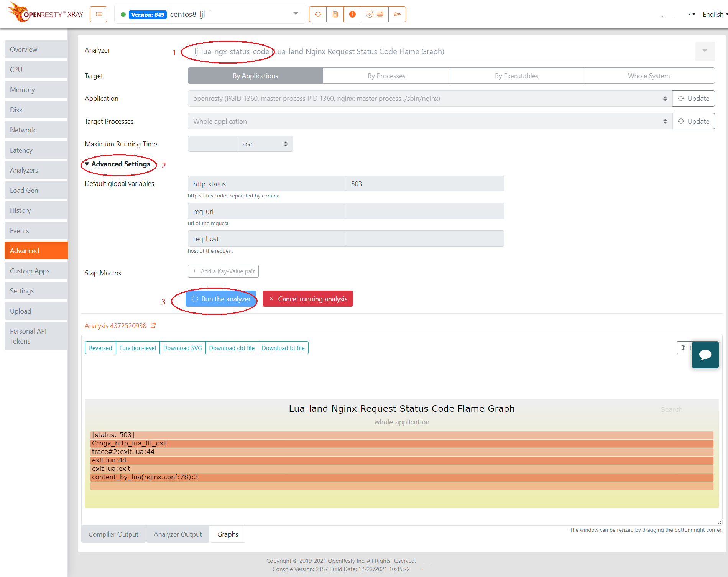This screenshot has height=577, width=728.
Task: Switch to the Graphs tab
Action: coord(228,534)
